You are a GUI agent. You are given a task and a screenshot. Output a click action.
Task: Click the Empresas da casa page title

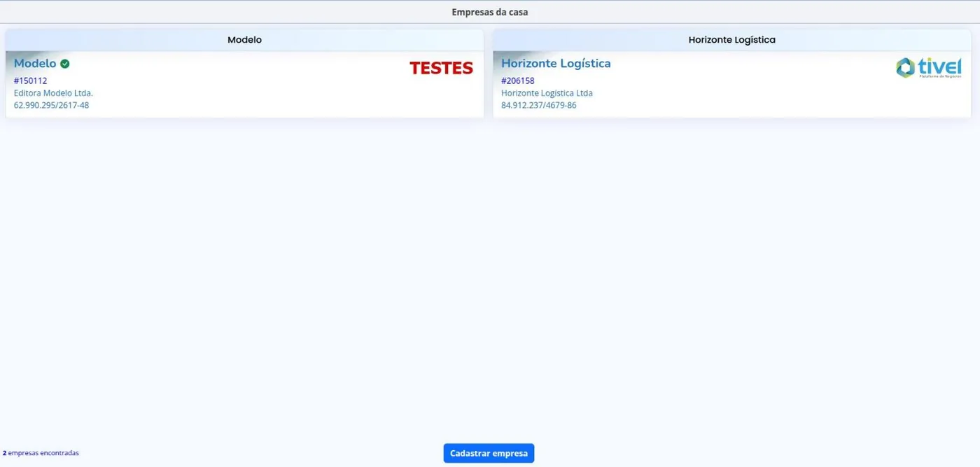coord(490,12)
